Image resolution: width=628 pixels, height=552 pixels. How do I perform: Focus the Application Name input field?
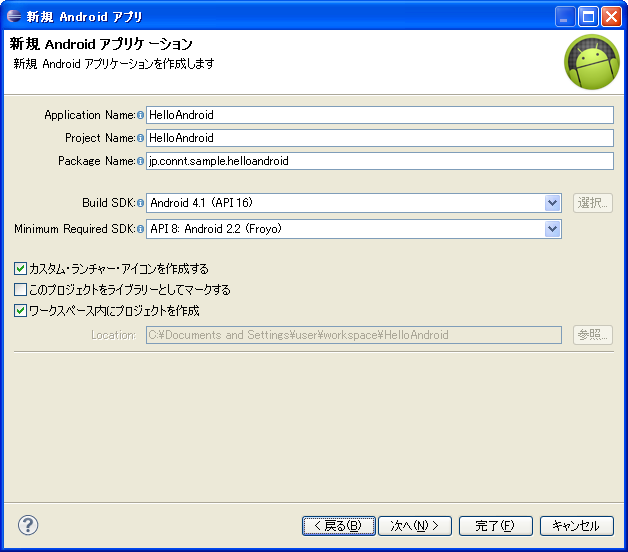pyautogui.click(x=380, y=115)
